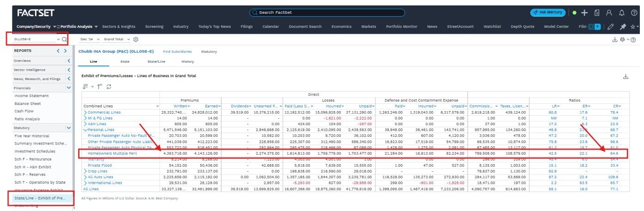Image resolution: width=644 pixels, height=211 pixels.
Task: Open the settings gear beside Grand Total
Action: click(136, 40)
